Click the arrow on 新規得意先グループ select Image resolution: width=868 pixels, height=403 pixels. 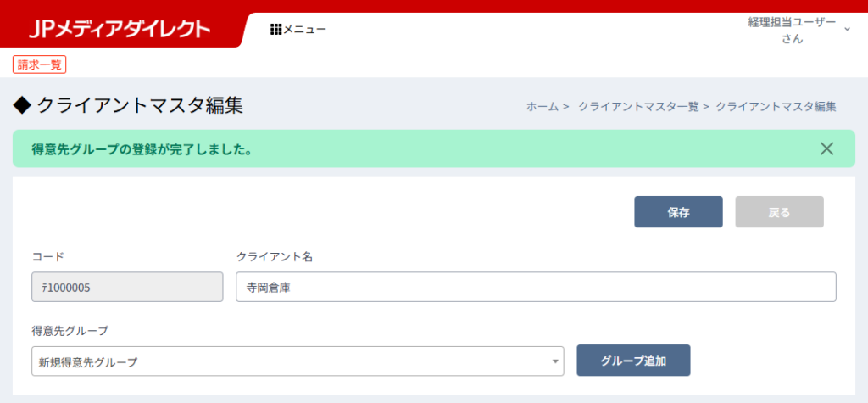(x=555, y=361)
